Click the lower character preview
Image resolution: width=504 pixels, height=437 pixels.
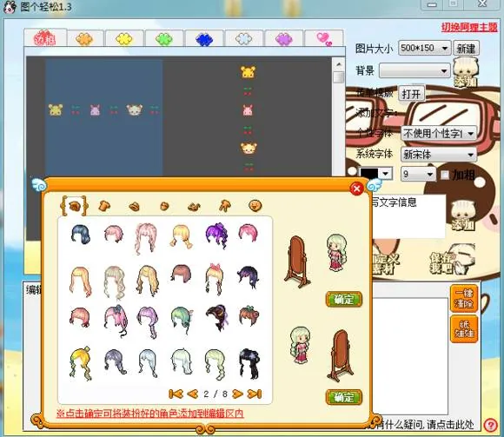(300, 346)
